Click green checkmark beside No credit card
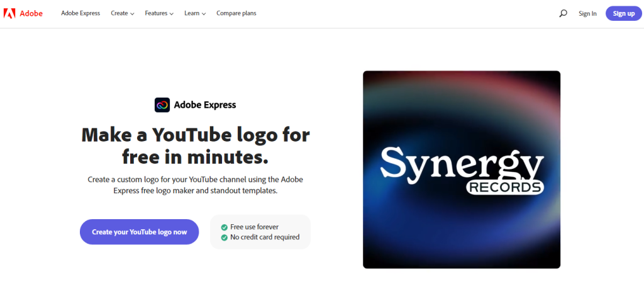The height and width of the screenshot is (301, 644). pyautogui.click(x=225, y=237)
